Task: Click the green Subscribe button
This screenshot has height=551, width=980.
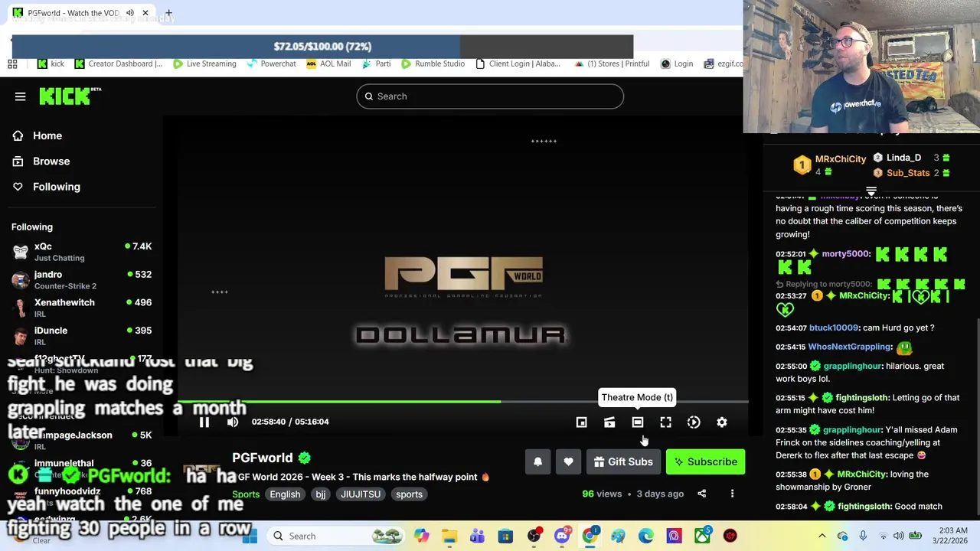Action: pos(706,461)
